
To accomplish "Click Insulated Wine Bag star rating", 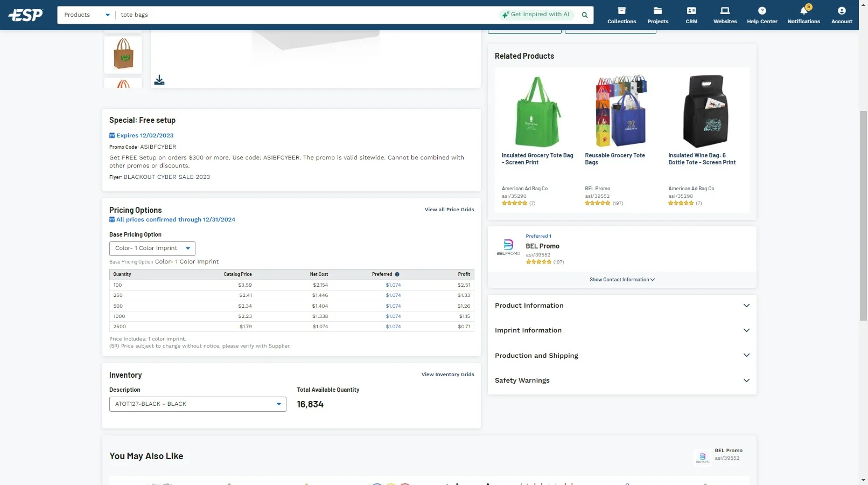I will (681, 204).
